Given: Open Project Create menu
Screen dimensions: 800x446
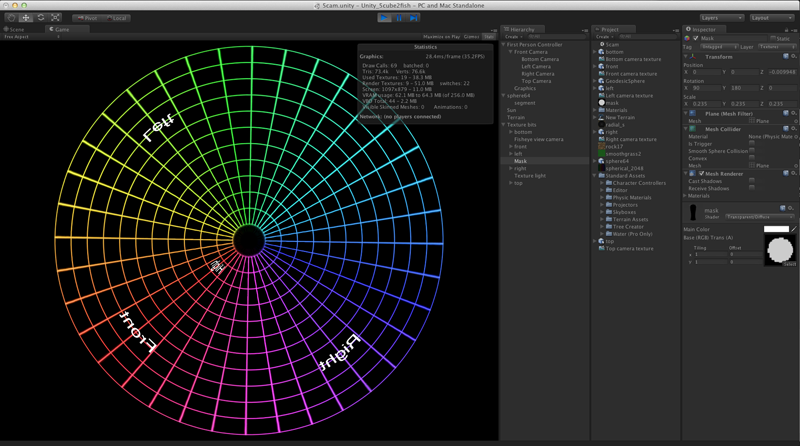Looking at the screenshot, I should point(604,37).
